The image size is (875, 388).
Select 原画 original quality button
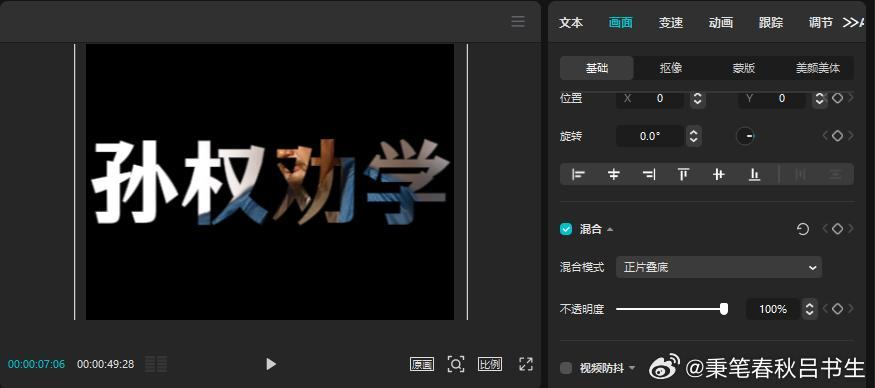[422, 365]
